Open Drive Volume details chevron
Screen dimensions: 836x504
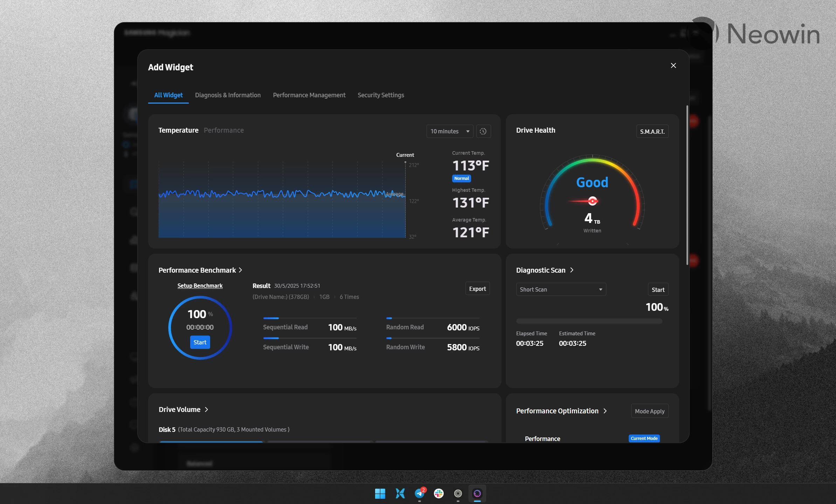pos(207,409)
